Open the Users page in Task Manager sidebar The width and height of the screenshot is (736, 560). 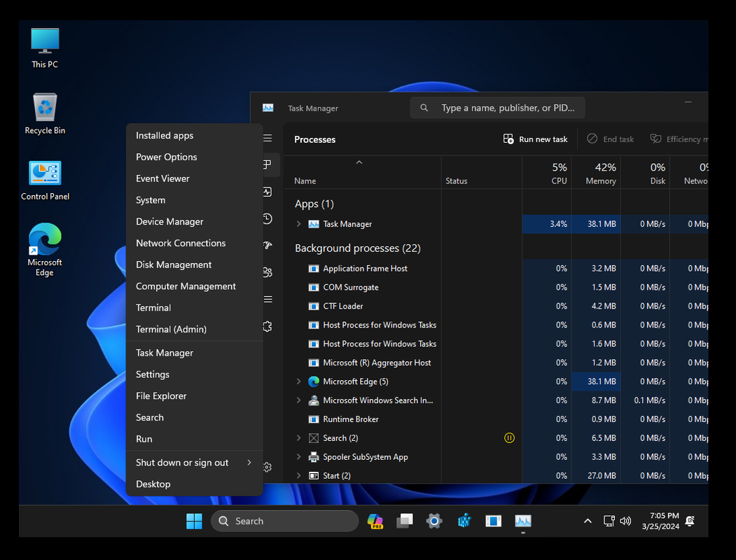point(268,272)
